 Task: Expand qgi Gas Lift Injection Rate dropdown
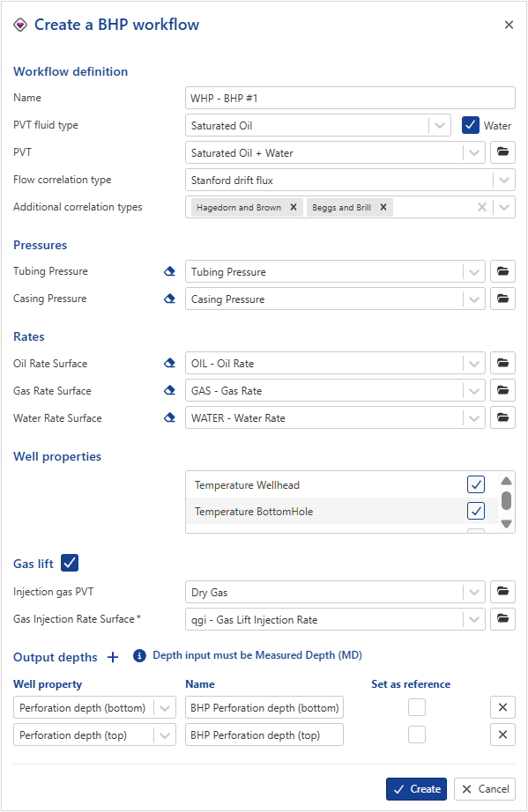point(474,619)
